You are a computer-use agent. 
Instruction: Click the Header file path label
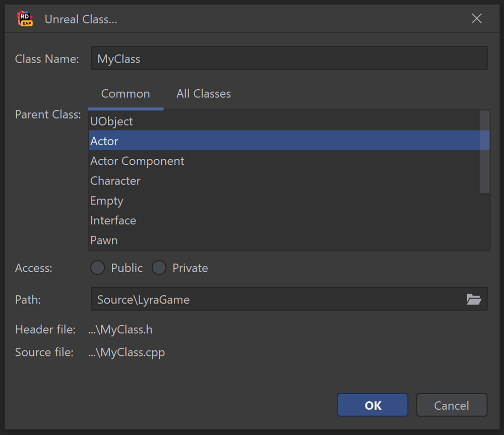pyautogui.click(x=120, y=330)
